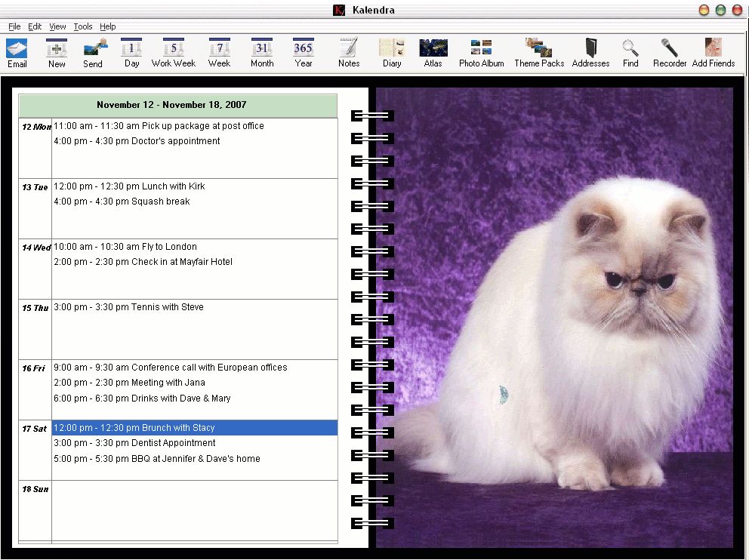Viewport: 749px width, 560px height.
Task: Click the green window button in title bar
Action: pyautogui.click(x=720, y=10)
